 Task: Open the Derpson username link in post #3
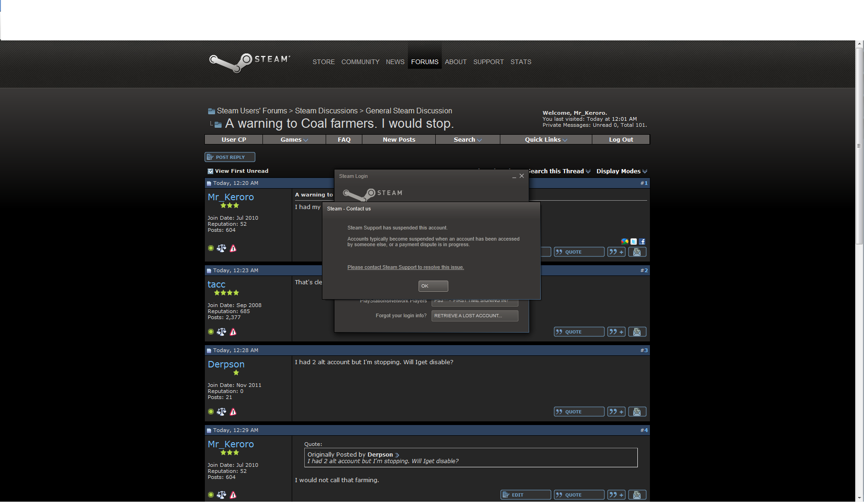[226, 365]
